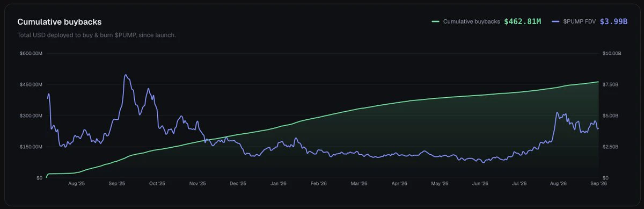Viewport: 644px width, 209px height.
Task: Click the $5.00B right axis label
Action: 611,116
